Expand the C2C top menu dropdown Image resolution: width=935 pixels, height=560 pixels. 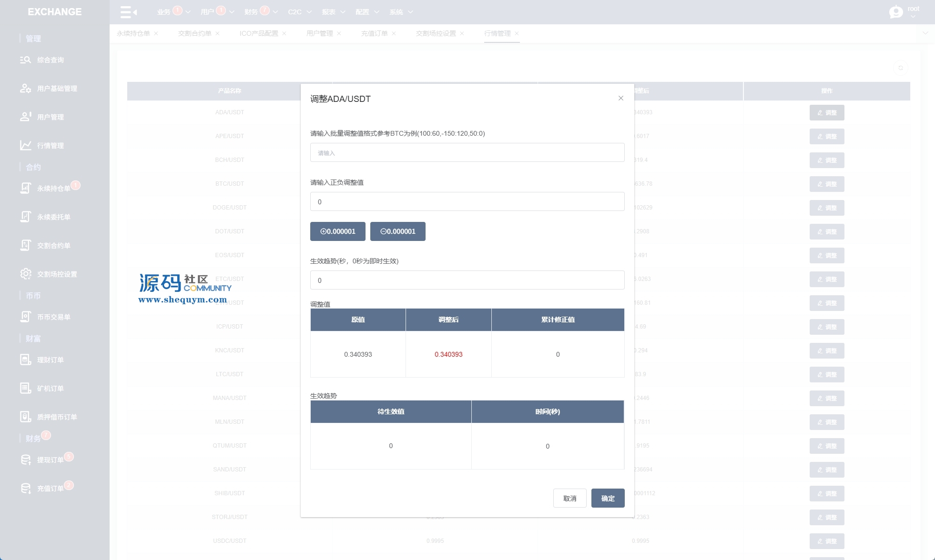[x=309, y=12]
